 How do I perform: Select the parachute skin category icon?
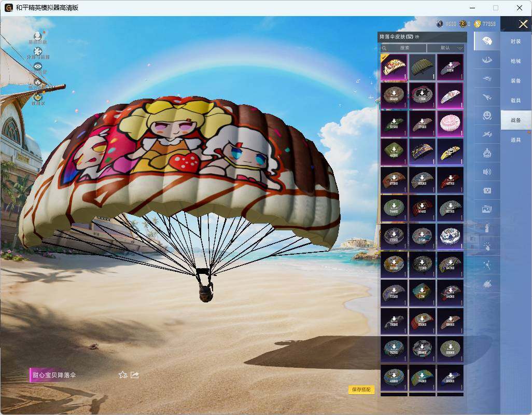tap(487, 41)
